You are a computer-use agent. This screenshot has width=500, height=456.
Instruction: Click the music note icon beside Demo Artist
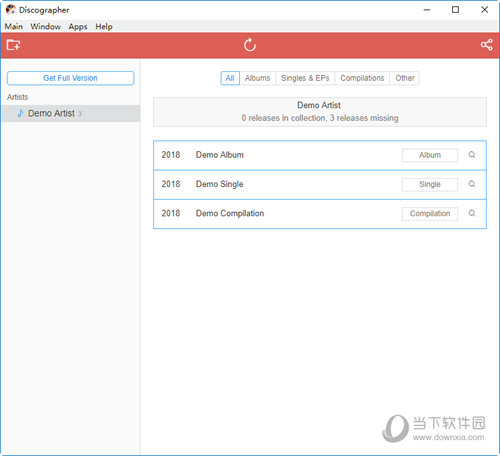tap(21, 113)
